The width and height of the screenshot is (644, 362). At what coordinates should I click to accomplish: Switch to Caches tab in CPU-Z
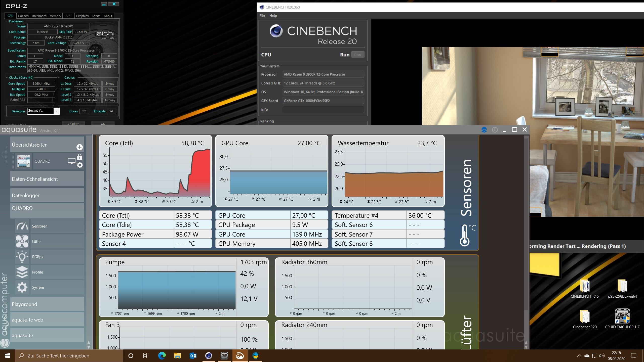(23, 16)
